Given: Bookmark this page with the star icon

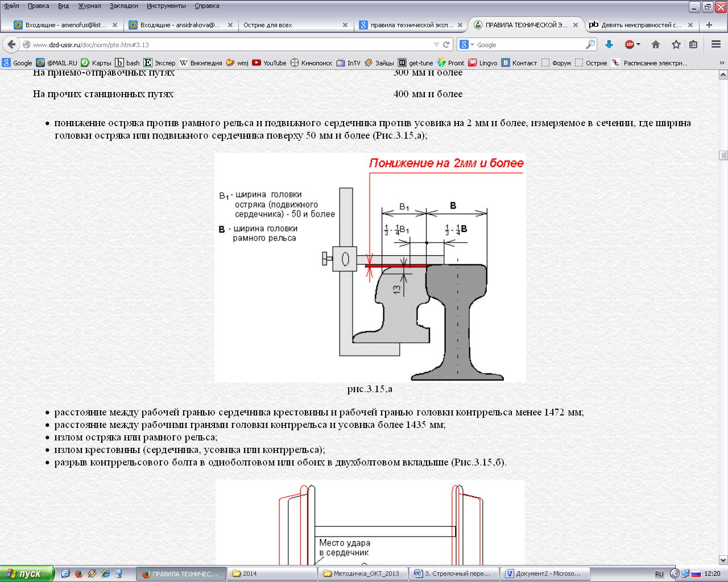Looking at the screenshot, I should [676, 44].
